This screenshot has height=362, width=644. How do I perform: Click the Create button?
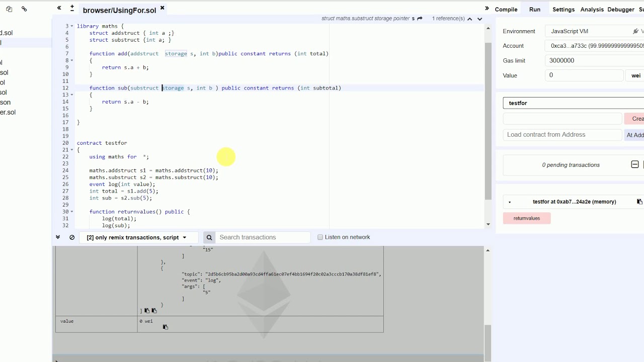click(x=634, y=119)
